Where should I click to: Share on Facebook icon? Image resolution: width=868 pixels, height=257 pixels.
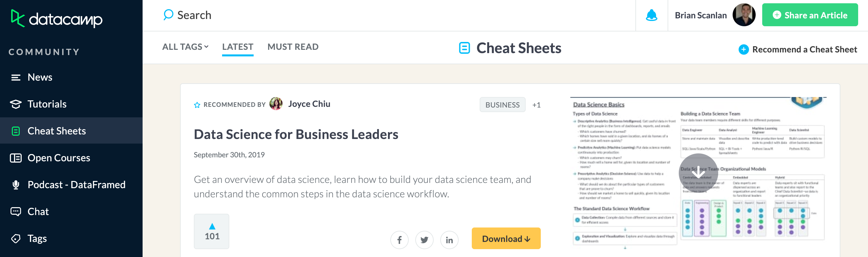[399, 240]
